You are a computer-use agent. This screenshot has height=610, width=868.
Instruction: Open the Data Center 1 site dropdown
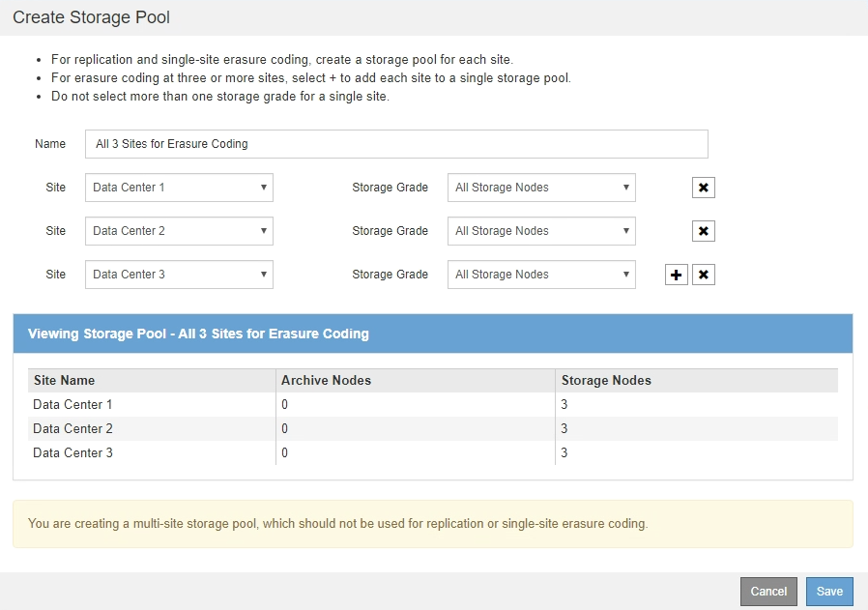pos(179,188)
